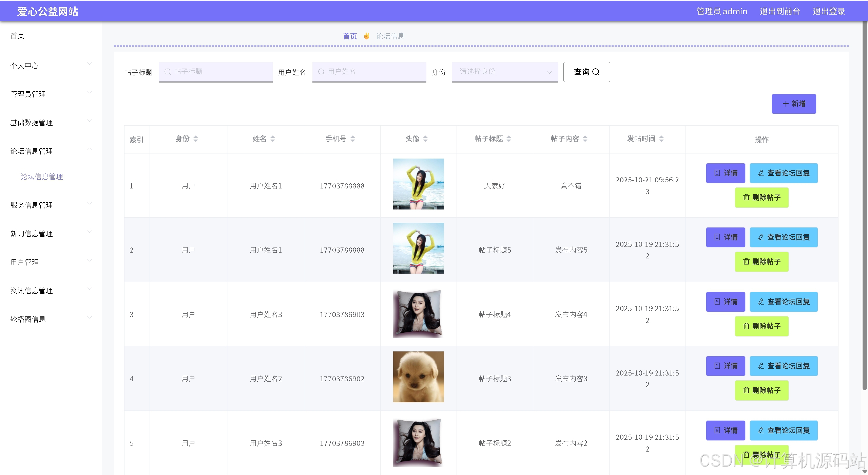Click 退出登录 in the header

pyautogui.click(x=828, y=12)
